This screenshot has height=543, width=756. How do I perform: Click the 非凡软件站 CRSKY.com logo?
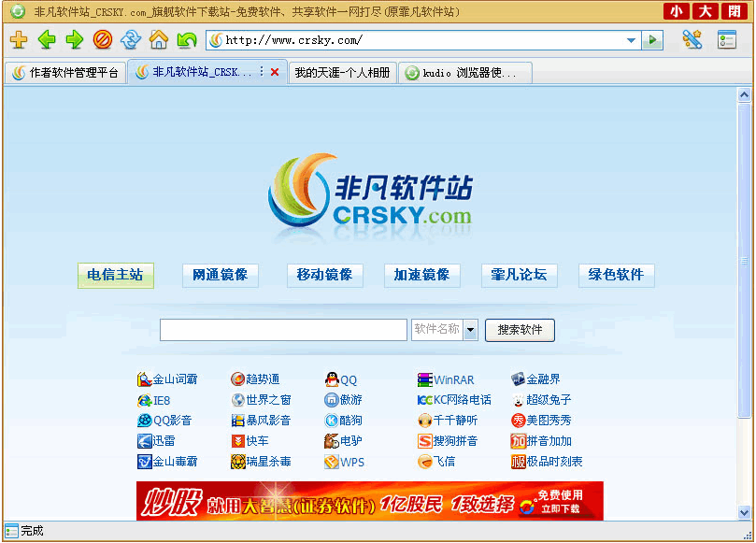(x=370, y=193)
